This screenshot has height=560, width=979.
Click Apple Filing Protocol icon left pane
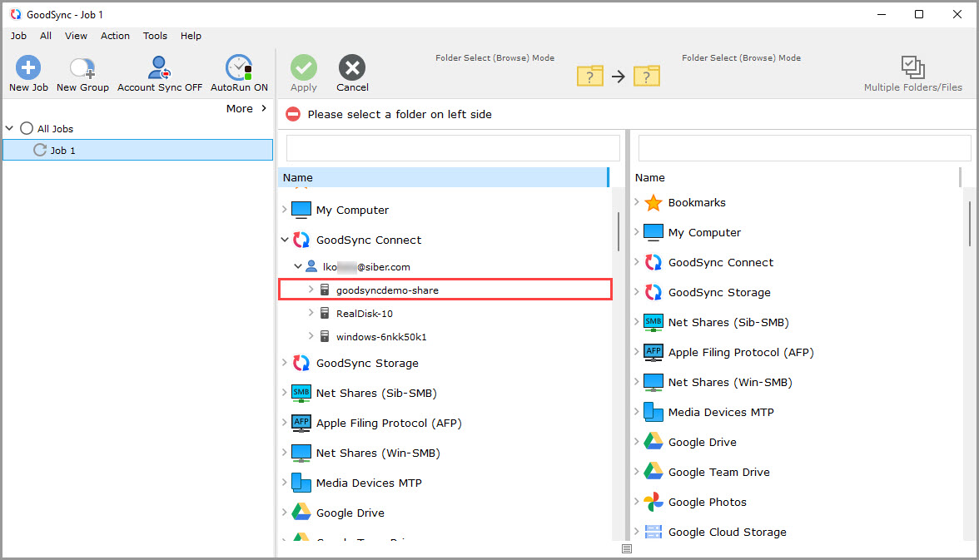(301, 423)
